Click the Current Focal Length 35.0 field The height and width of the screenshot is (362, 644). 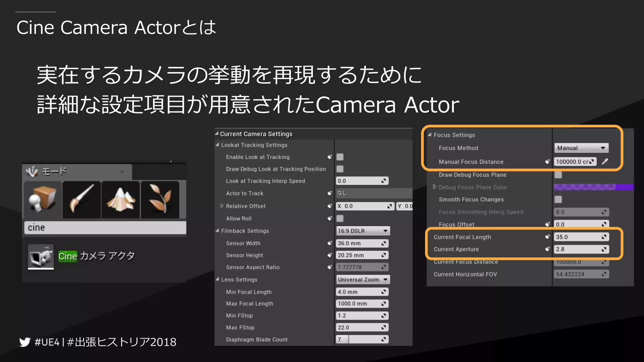[x=581, y=237]
